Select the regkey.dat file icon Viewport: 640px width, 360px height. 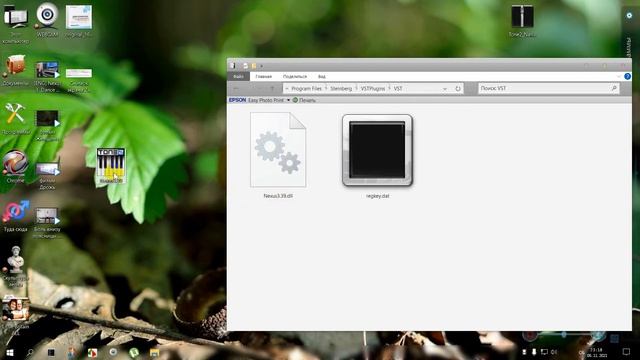point(378,150)
